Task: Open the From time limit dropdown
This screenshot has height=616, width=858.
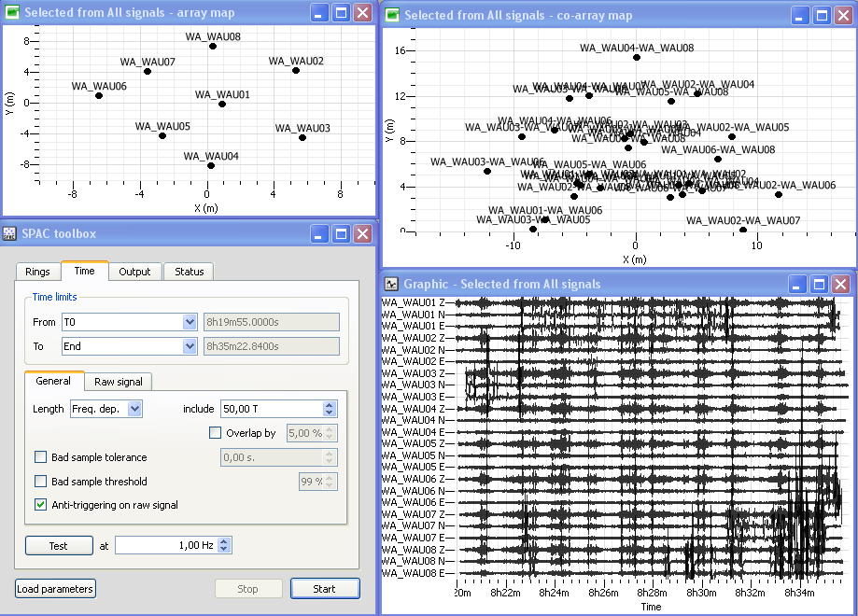Action: [x=190, y=322]
